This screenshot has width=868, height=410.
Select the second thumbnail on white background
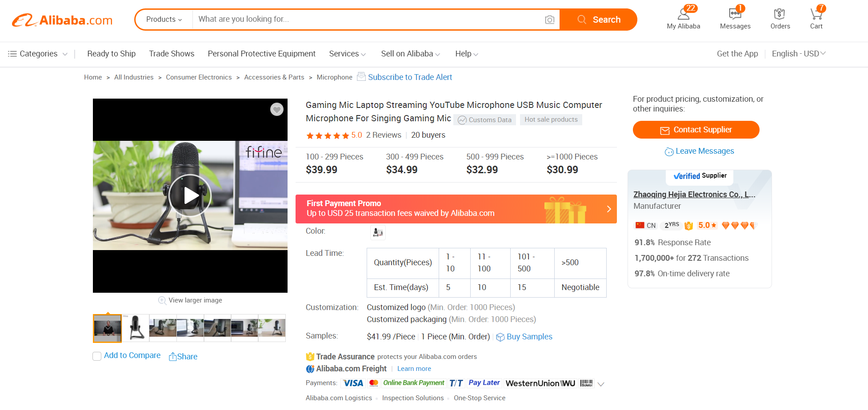(136, 328)
